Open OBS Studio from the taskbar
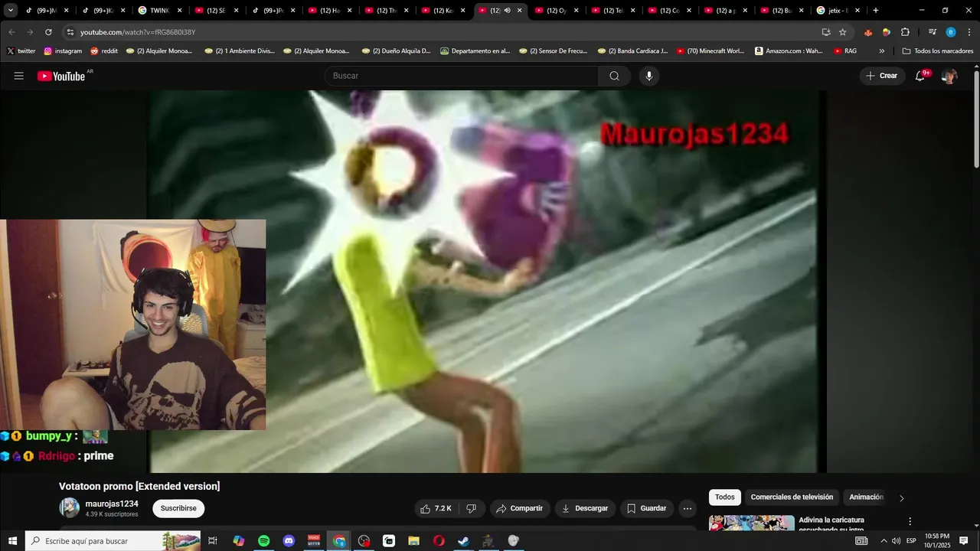980x551 pixels. pyautogui.click(x=364, y=541)
